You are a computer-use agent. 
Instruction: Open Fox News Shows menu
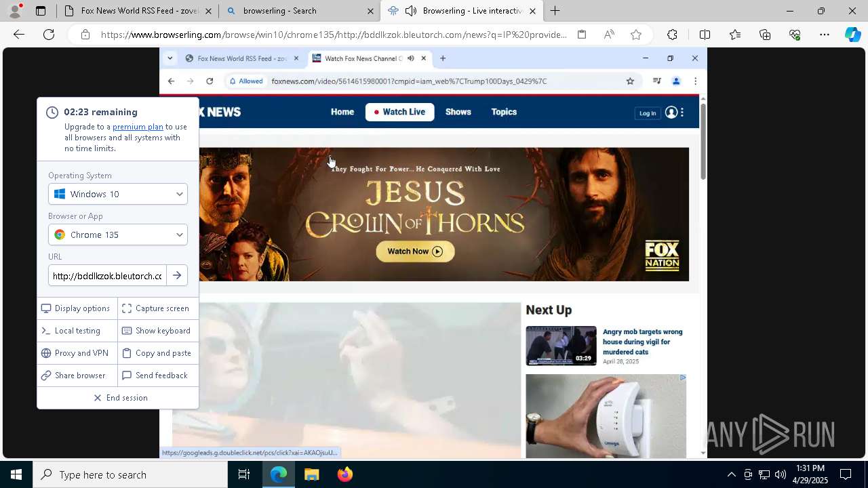pyautogui.click(x=458, y=112)
